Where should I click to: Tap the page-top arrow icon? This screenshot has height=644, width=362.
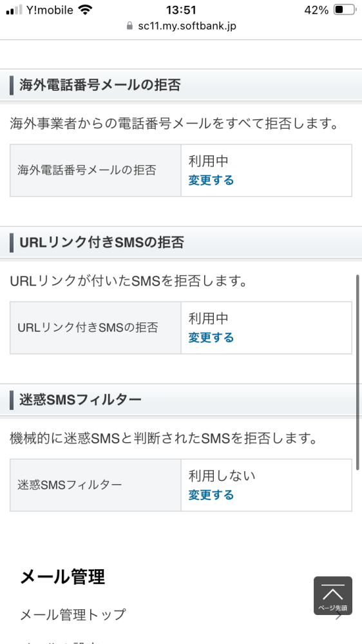click(x=333, y=596)
